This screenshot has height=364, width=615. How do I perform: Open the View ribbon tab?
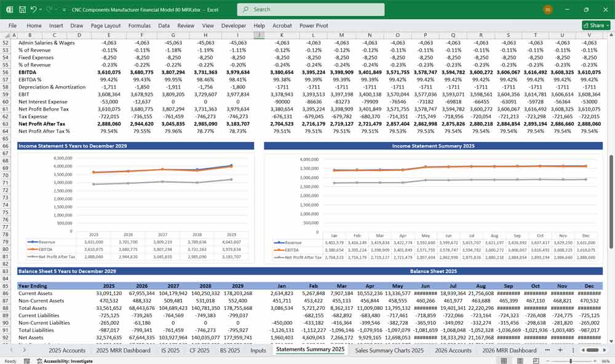(x=208, y=25)
